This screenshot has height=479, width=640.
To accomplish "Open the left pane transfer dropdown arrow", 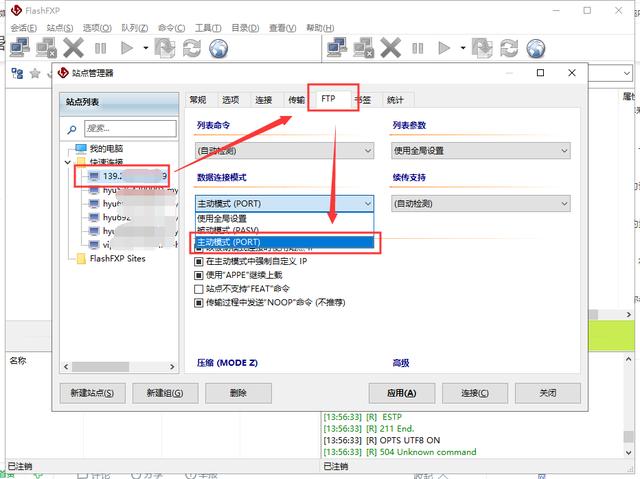I will pyautogui.click(x=146, y=48).
